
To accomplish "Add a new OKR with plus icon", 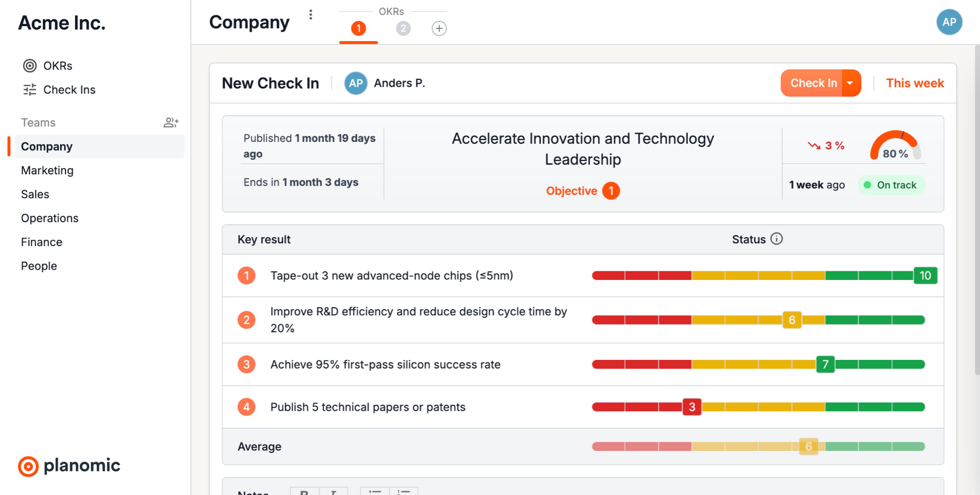I will (439, 29).
